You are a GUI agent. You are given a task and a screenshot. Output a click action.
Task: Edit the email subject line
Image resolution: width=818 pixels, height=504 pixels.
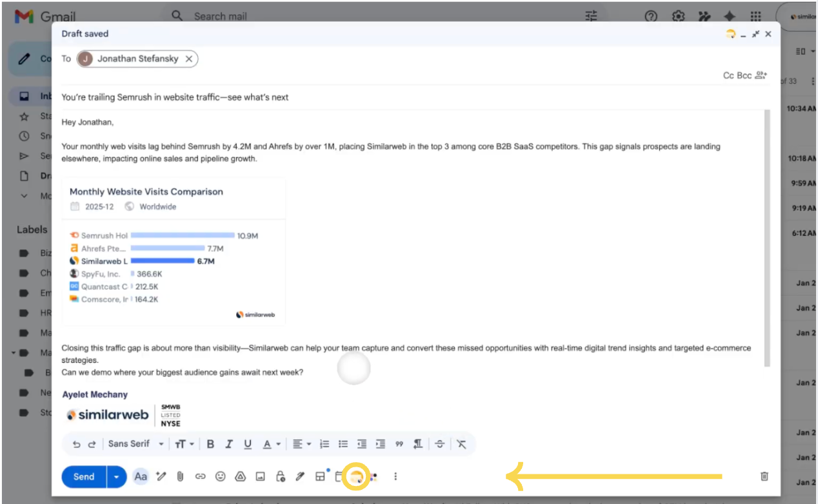(415, 97)
